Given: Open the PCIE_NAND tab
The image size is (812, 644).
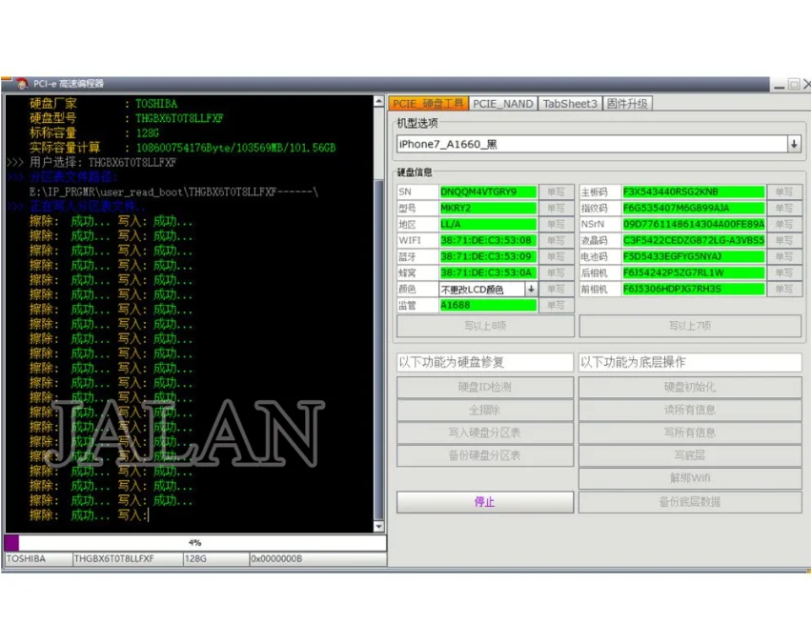Looking at the screenshot, I should coord(503,104).
